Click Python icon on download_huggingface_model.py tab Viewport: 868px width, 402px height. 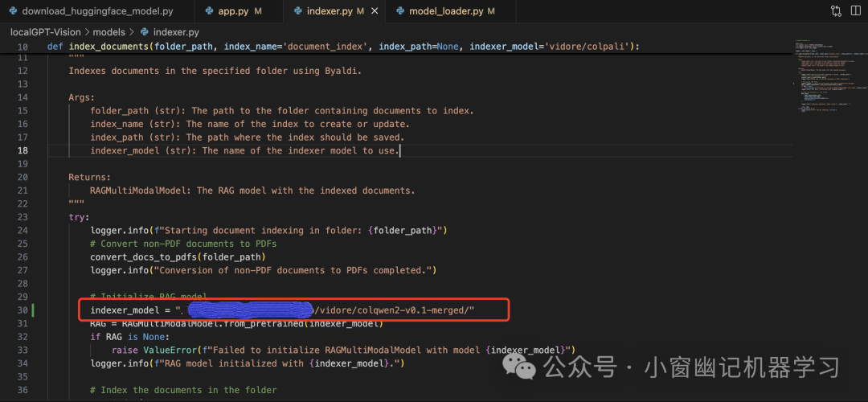[13, 11]
